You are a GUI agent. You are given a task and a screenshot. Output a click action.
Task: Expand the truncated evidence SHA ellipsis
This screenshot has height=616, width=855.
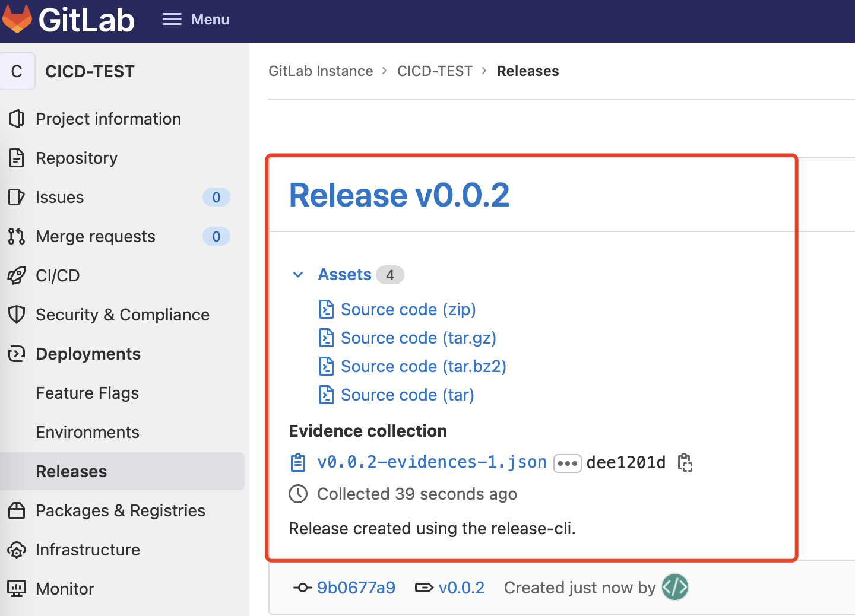pyautogui.click(x=567, y=463)
